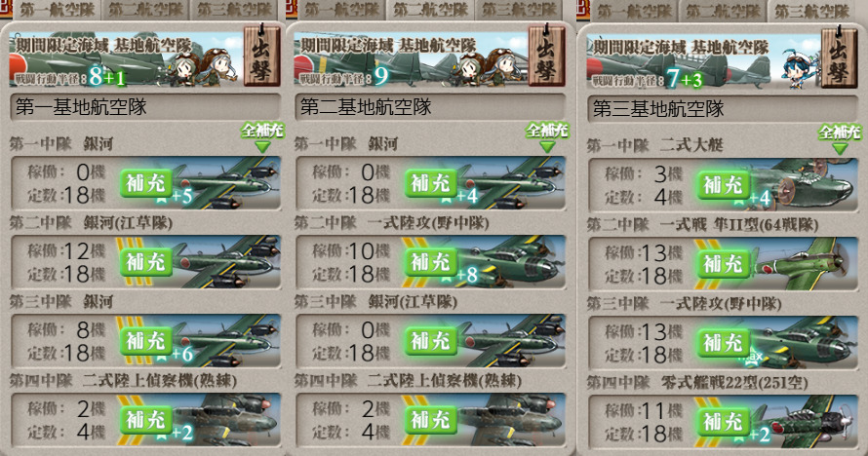Image resolution: width=868 pixels, height=456 pixels.
Task: Resupply second base 第三中隊 銀河(江草隊) squadron
Action: [431, 340]
